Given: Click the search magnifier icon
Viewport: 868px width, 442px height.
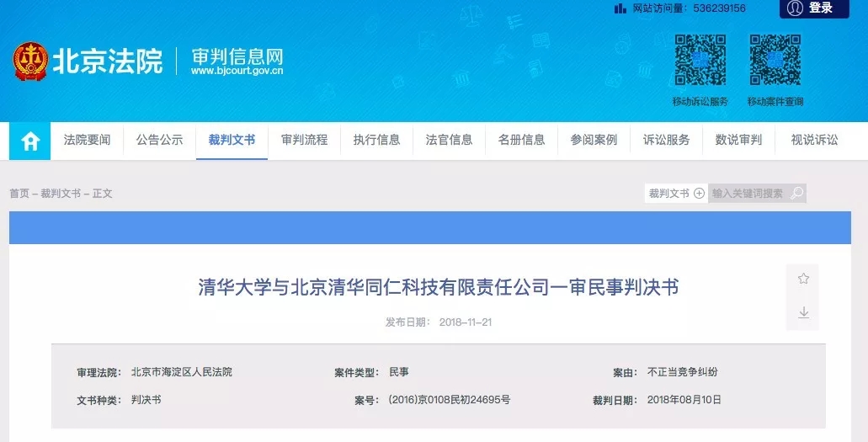Looking at the screenshot, I should (796, 194).
